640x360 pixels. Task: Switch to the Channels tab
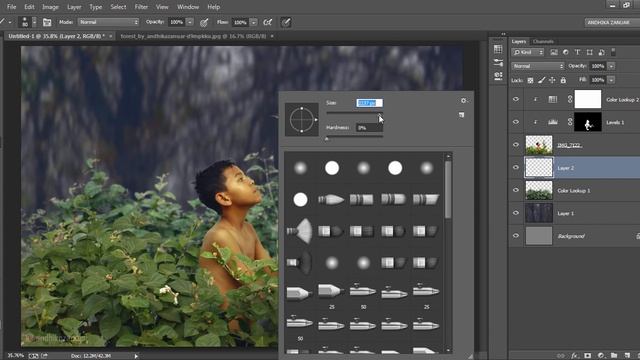point(543,41)
